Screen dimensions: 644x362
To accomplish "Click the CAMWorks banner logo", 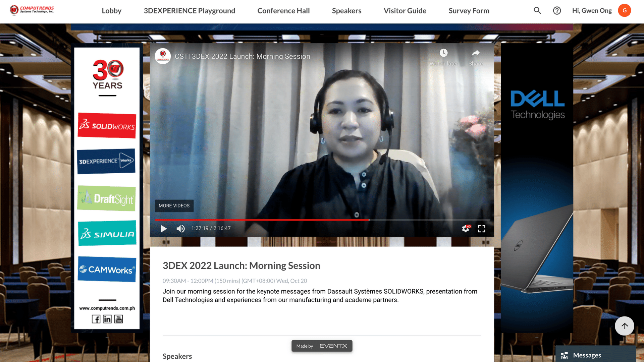I will pyautogui.click(x=107, y=269).
